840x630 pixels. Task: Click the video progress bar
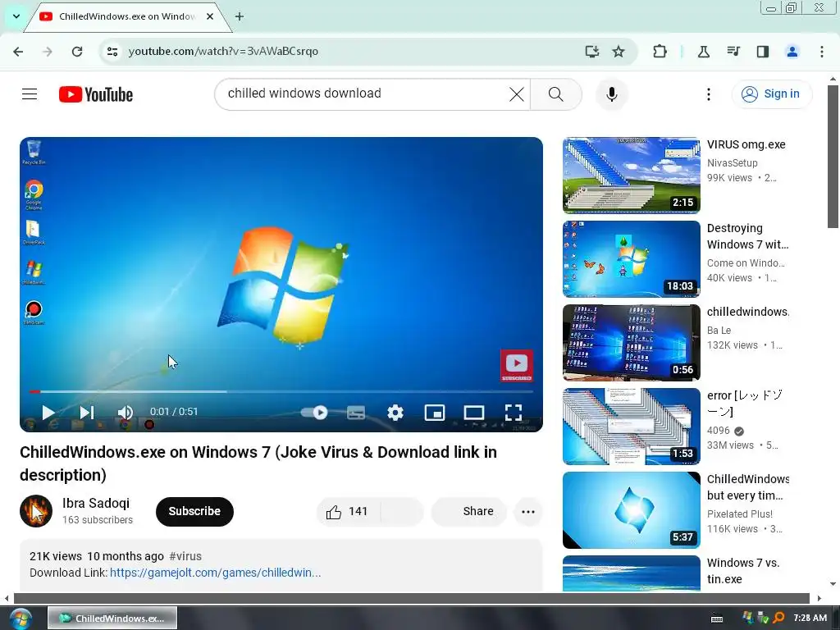click(x=281, y=391)
